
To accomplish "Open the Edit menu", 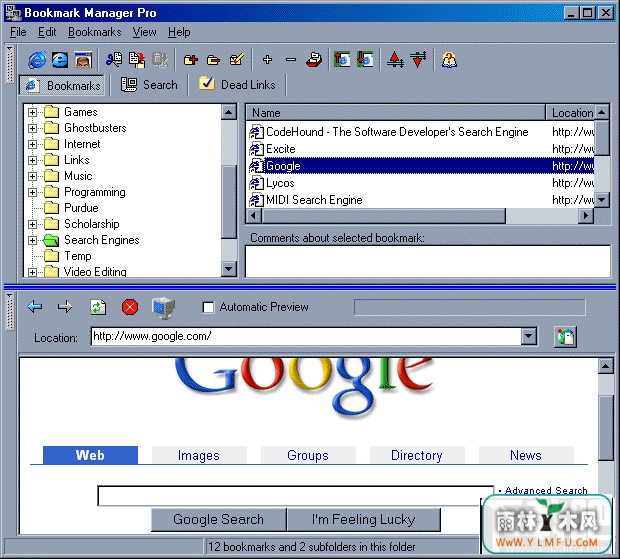I will coord(47,32).
